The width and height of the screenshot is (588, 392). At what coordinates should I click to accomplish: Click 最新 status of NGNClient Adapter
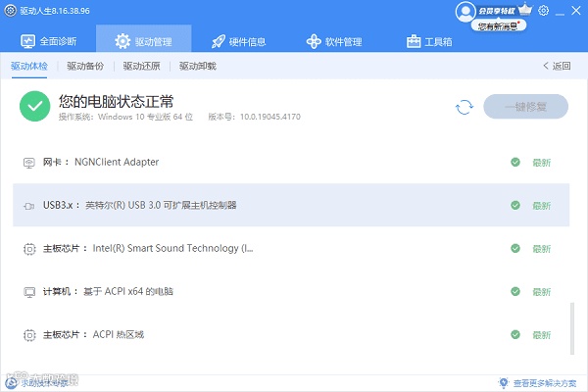click(x=542, y=163)
